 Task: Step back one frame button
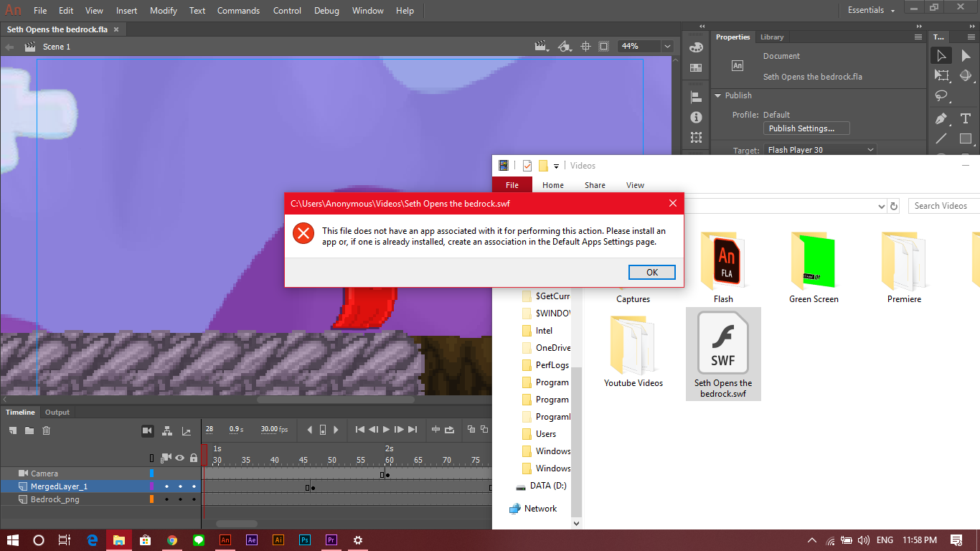click(x=373, y=430)
